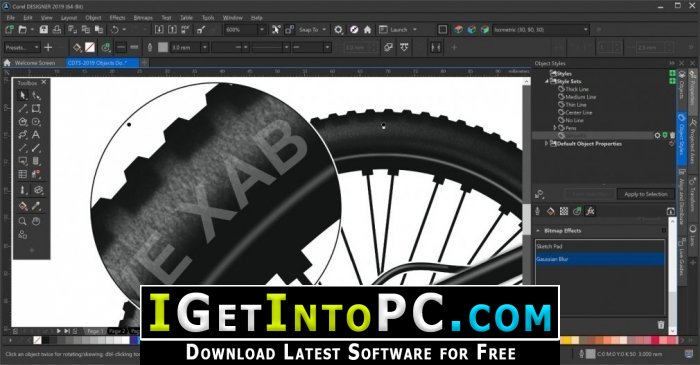
Task: Add new style set green plus icon
Action: (x=672, y=81)
